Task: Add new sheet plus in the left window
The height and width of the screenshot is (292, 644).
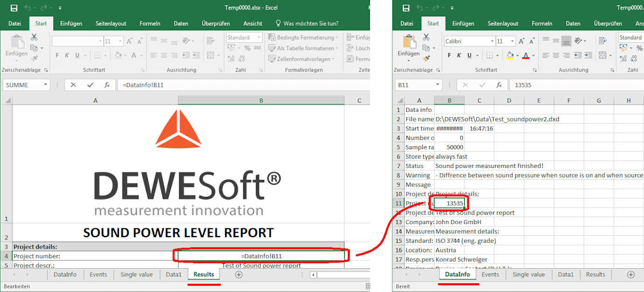Action: click(238, 275)
